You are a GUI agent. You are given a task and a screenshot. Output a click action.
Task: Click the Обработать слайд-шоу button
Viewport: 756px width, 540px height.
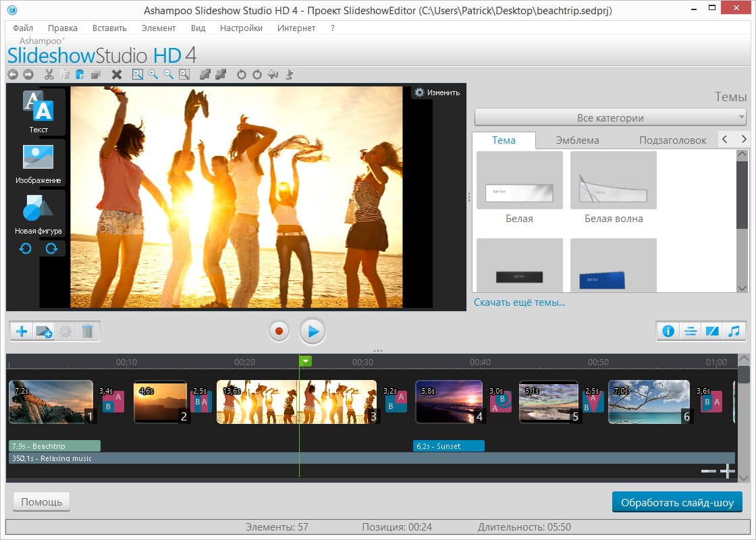point(677,502)
